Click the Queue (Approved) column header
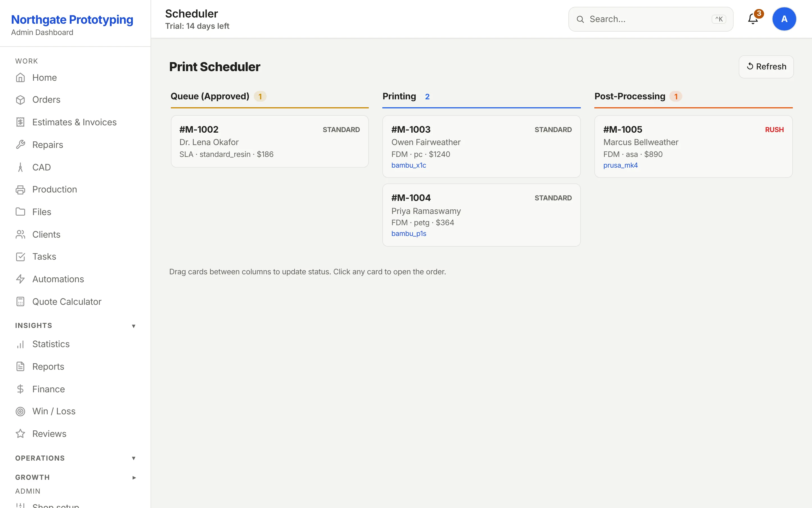This screenshot has width=812, height=508. tap(210, 97)
